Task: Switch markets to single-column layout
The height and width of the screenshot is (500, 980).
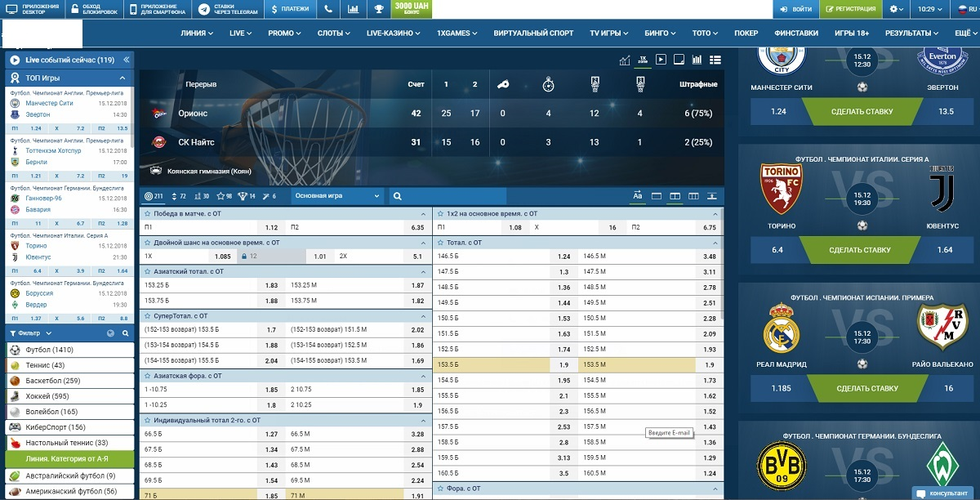Action: pyautogui.click(x=657, y=196)
